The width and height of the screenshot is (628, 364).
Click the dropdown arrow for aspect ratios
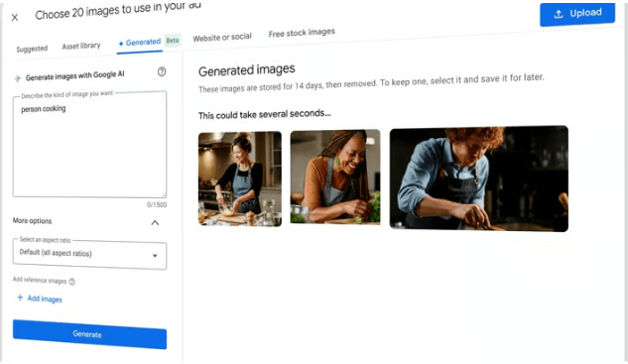pos(155,256)
